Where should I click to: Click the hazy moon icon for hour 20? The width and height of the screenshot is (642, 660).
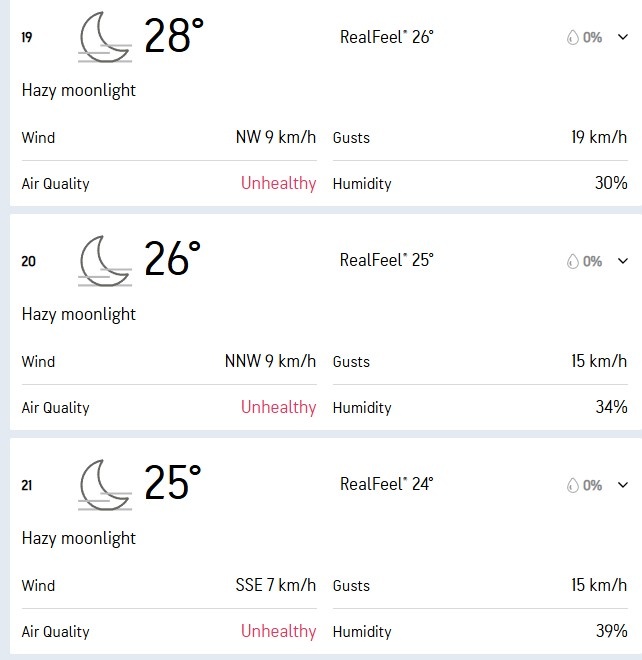pyautogui.click(x=105, y=261)
